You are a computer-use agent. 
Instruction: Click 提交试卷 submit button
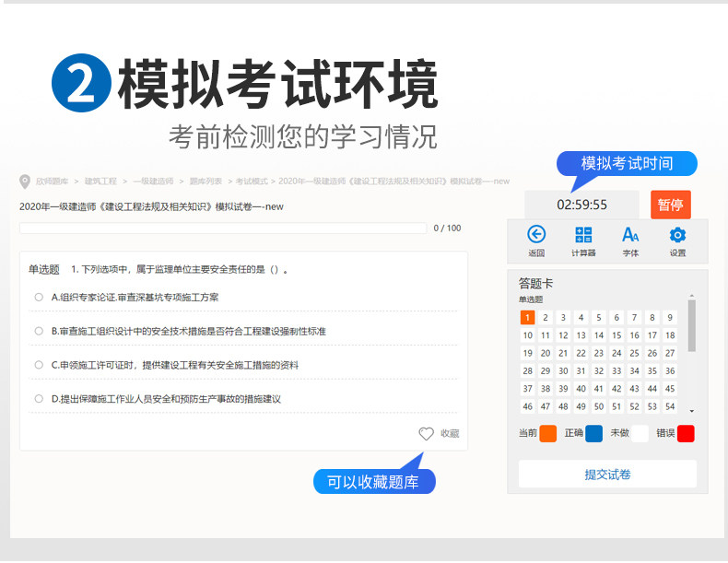click(x=607, y=474)
